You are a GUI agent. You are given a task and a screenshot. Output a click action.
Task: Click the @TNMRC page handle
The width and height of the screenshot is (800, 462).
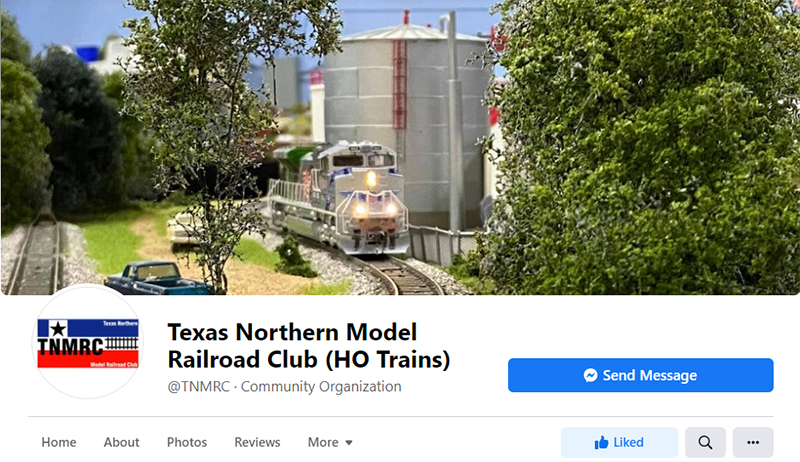[198, 387]
